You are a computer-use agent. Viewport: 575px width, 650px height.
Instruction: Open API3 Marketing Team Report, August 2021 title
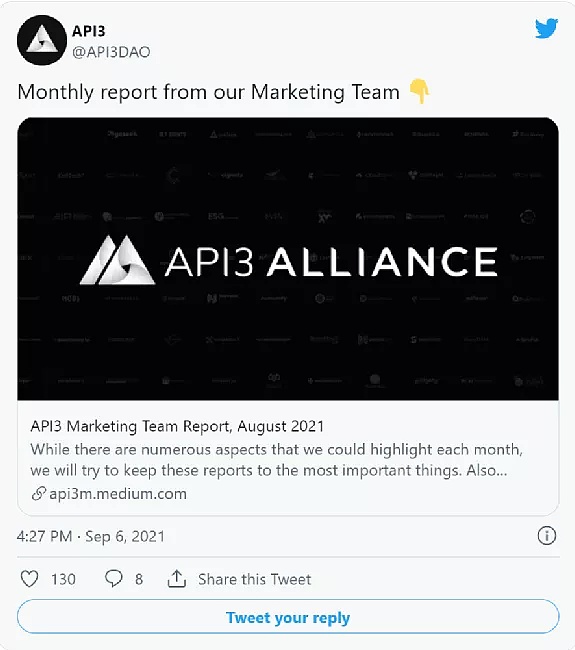[x=177, y=426]
